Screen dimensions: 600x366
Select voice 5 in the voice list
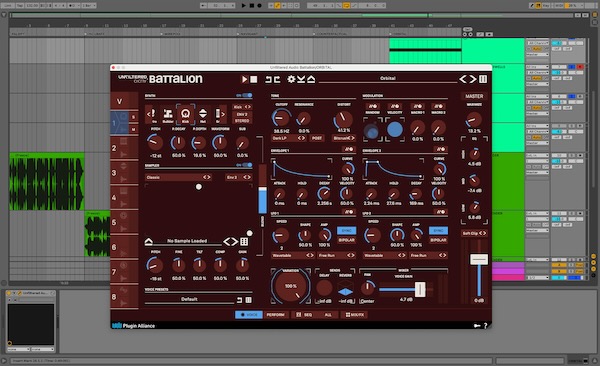tap(124, 222)
